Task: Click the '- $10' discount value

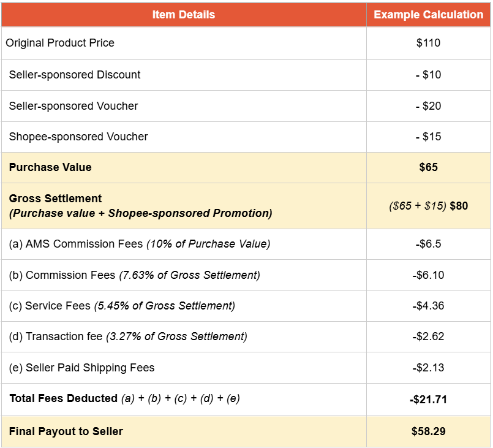Action: [x=428, y=75]
